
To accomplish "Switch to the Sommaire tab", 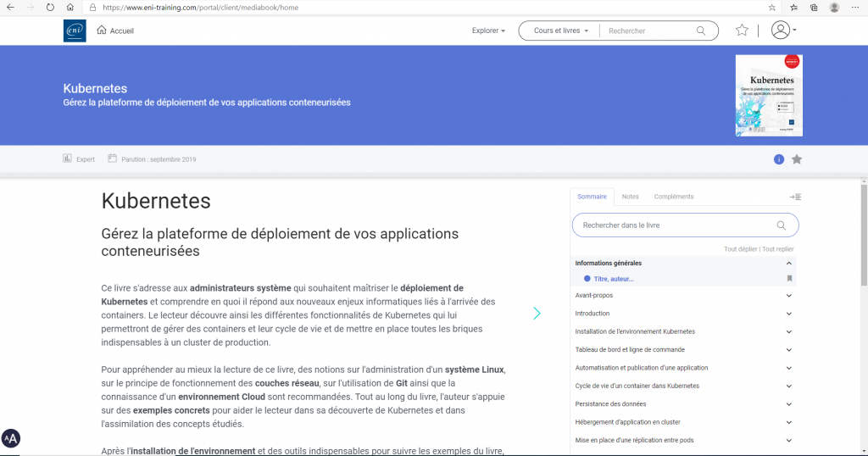I will point(592,197).
